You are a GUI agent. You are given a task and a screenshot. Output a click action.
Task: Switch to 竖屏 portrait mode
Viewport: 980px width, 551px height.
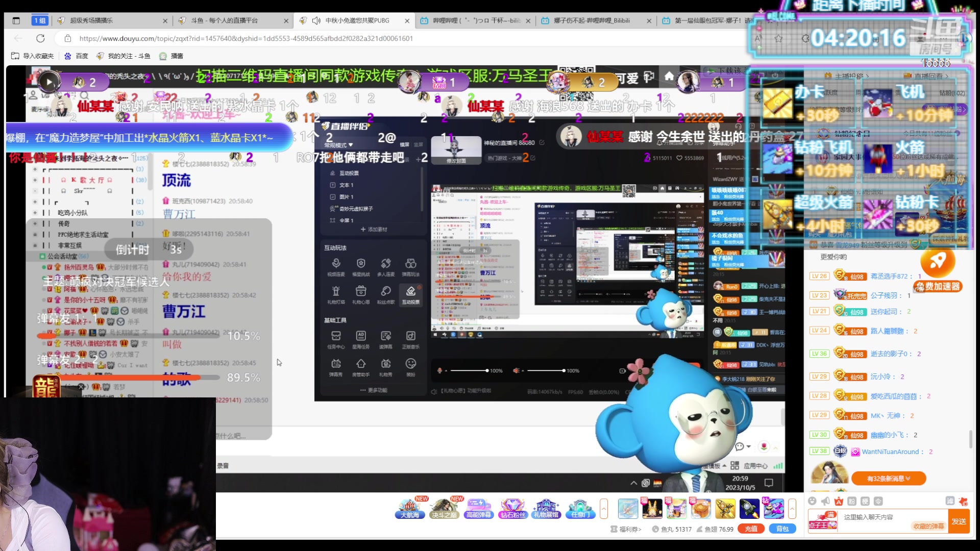pos(418,144)
